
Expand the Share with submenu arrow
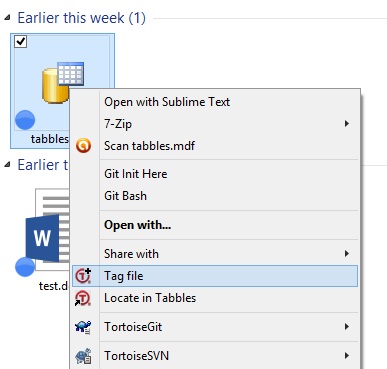click(x=347, y=254)
